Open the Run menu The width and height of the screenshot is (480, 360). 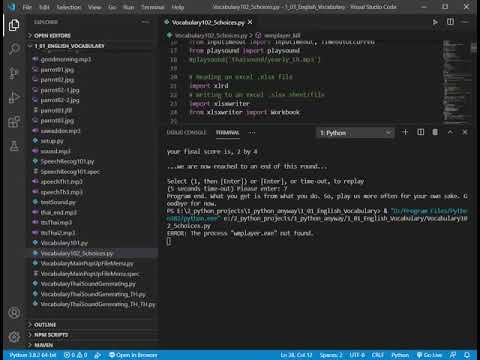click(x=129, y=7)
